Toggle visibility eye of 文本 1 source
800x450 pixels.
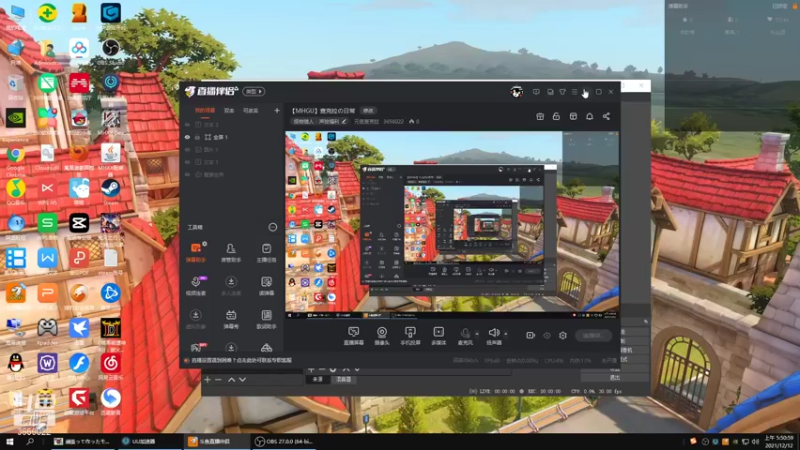pyautogui.click(x=187, y=162)
